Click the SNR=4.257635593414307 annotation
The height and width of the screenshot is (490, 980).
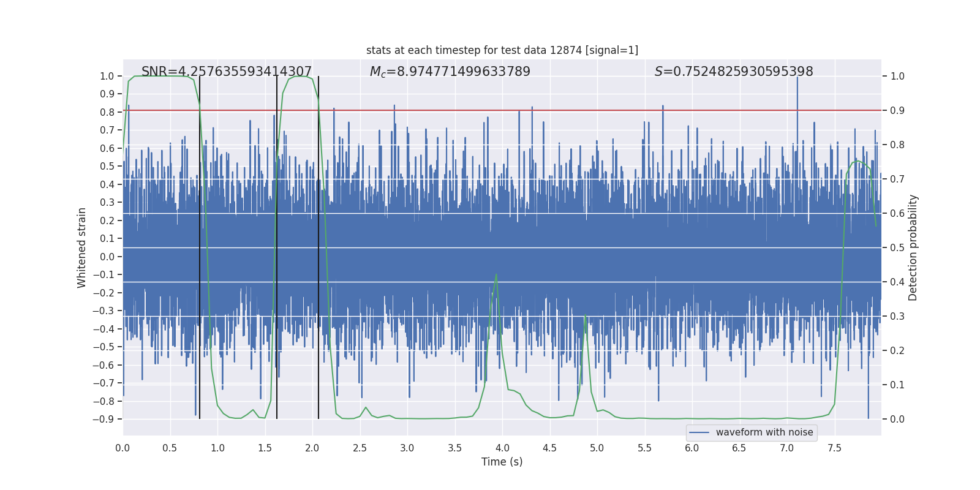227,72
